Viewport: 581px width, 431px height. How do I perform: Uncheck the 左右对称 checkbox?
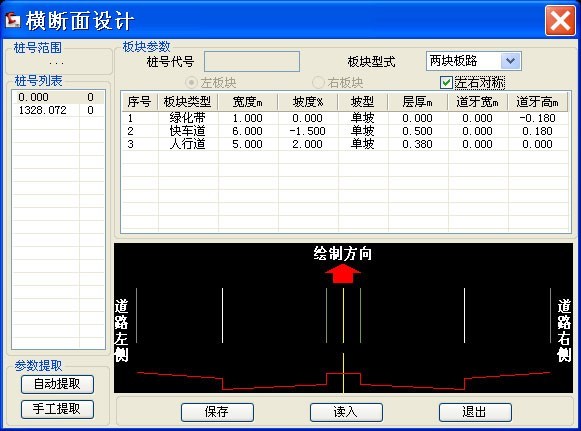(446, 82)
